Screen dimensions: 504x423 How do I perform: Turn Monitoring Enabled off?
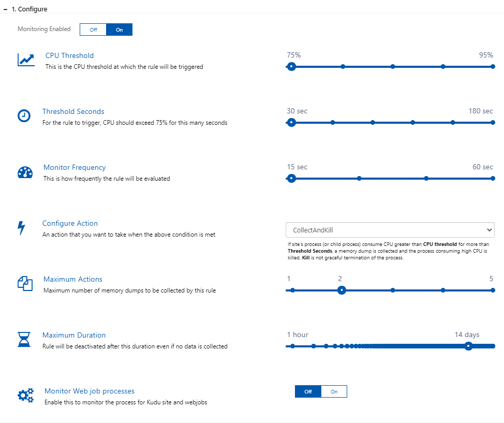click(x=93, y=30)
